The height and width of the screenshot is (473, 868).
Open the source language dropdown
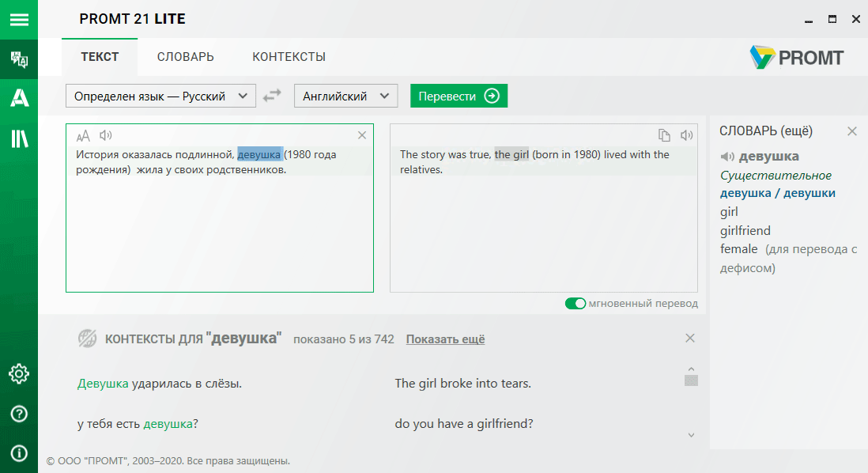(x=160, y=96)
